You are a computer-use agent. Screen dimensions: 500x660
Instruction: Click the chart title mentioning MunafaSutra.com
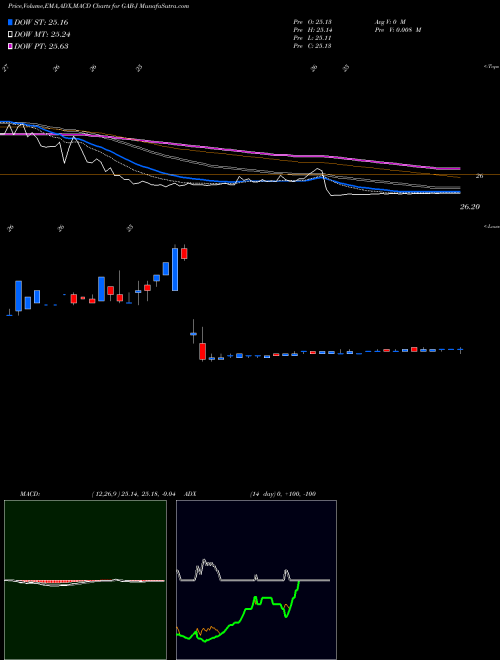[98, 6]
